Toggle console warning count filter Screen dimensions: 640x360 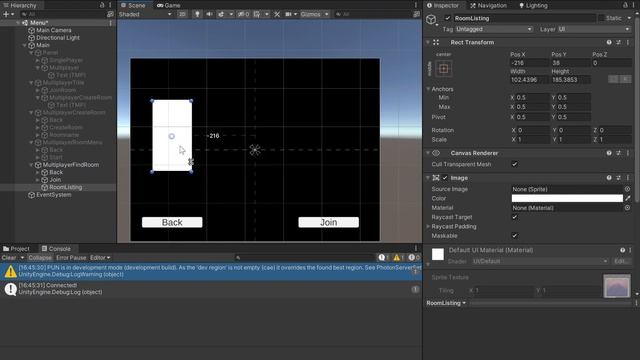(398, 258)
